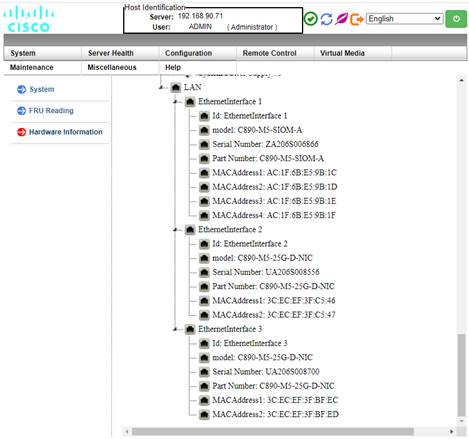Screen dimensions: 469x439
Task: Click icon beside Serial Number UA206S008700
Action: coord(204,372)
